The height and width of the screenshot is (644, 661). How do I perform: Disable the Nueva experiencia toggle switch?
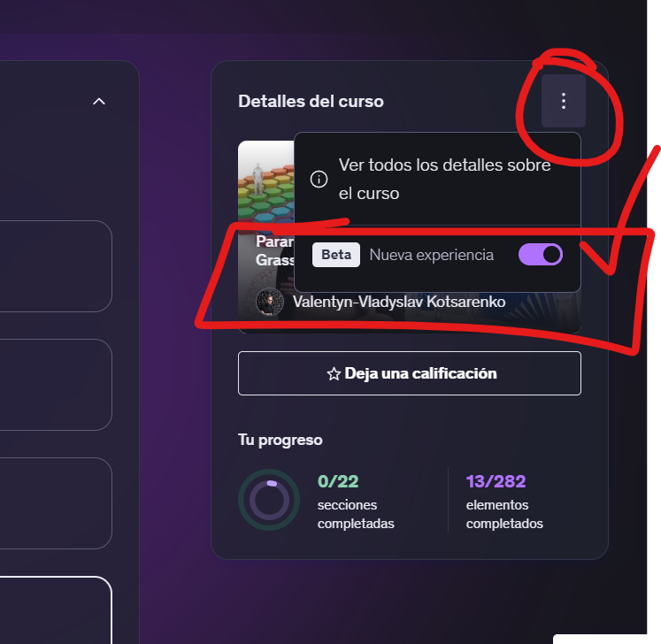click(541, 255)
